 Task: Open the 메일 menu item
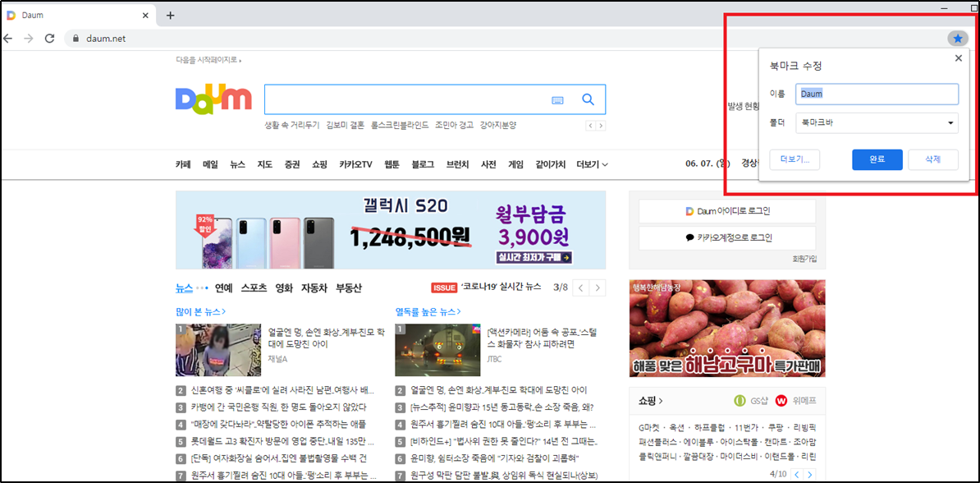[x=211, y=164]
